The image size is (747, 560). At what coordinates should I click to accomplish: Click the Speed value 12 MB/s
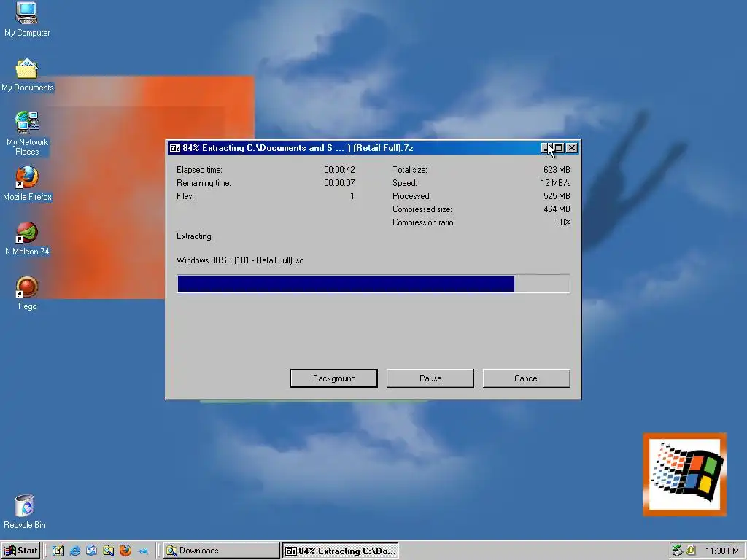[555, 183]
